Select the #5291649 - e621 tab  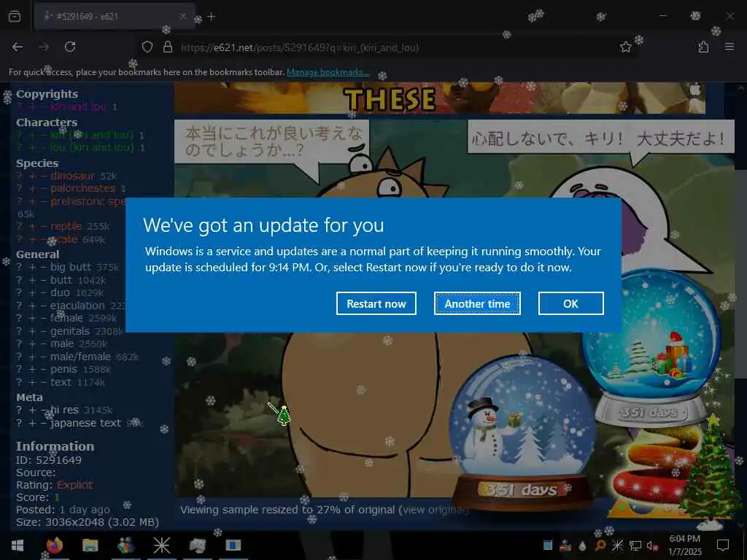click(113, 16)
